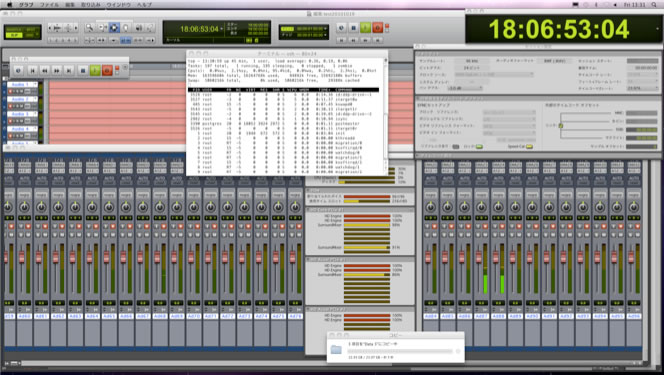
Task: Click Return to Zero in main toolbar transport
Action: [x=341, y=40]
